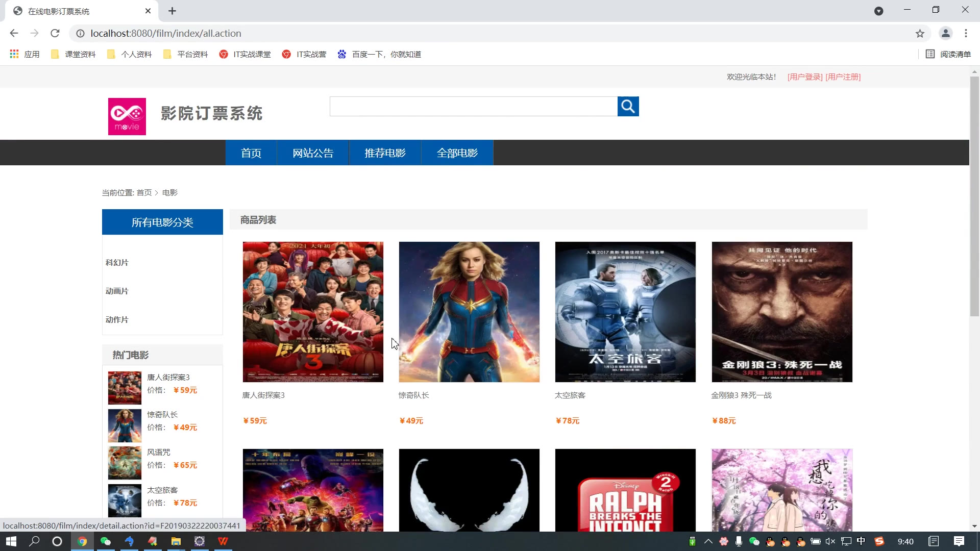Image resolution: width=980 pixels, height=551 pixels.
Task: Toggle the muted volume icon in tray
Action: click(x=830, y=541)
